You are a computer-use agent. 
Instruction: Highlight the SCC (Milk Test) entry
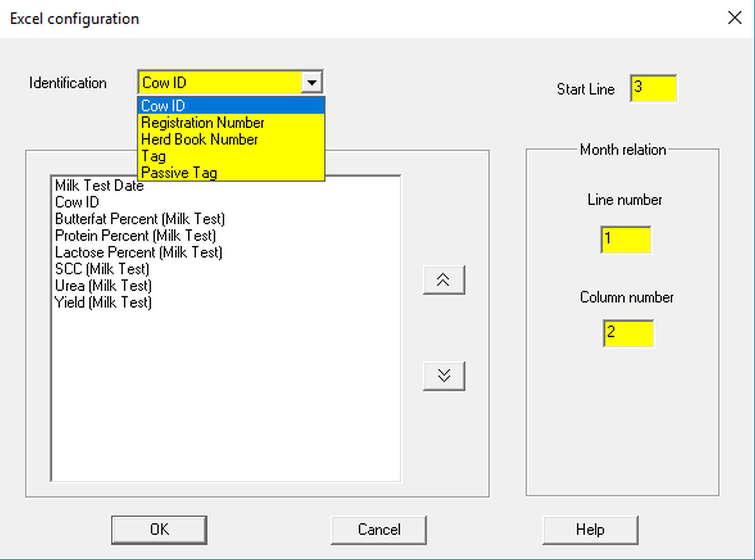coord(102,269)
